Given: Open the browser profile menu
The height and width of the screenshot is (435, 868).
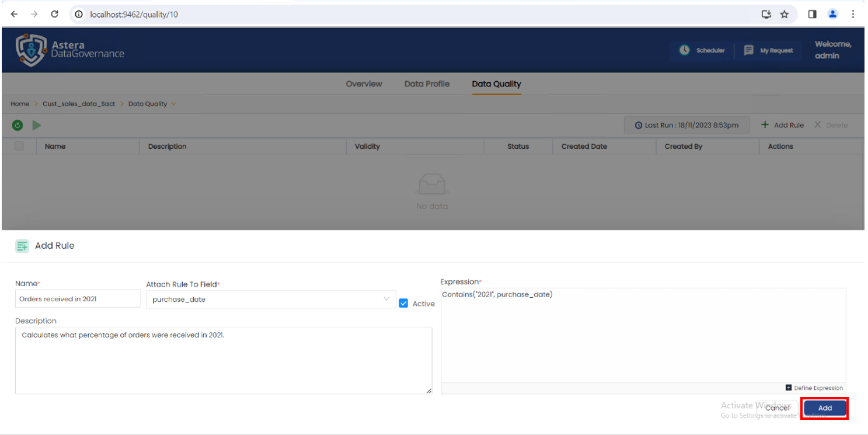Looking at the screenshot, I should click(833, 15).
